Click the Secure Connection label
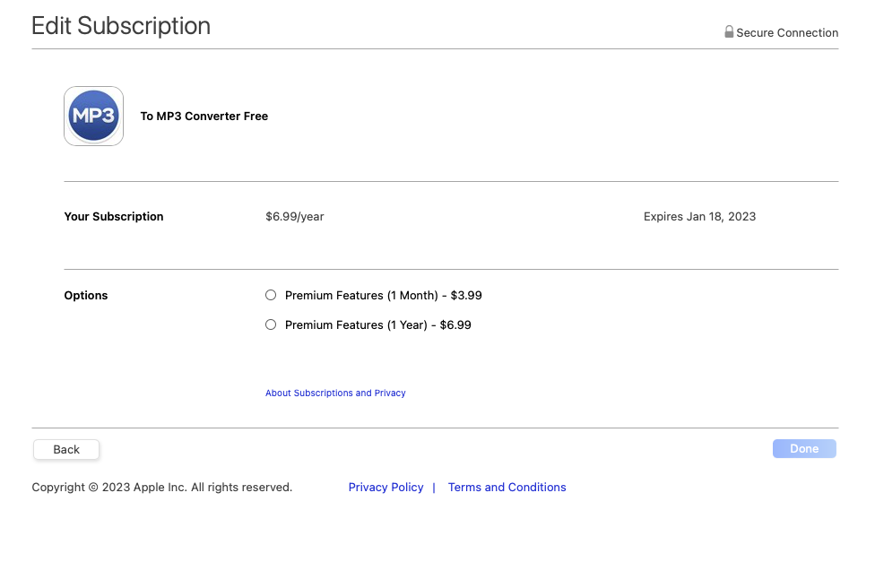The image size is (875, 588). tap(785, 32)
